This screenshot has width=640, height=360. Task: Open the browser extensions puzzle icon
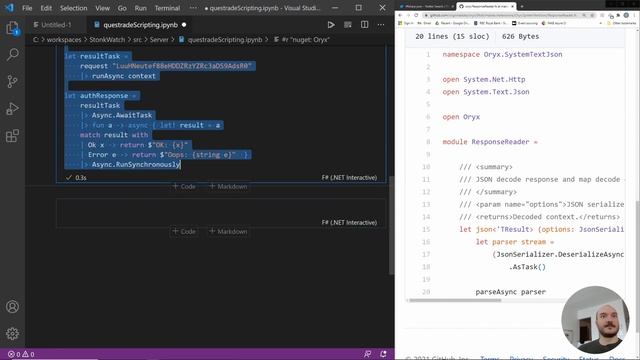point(618,15)
